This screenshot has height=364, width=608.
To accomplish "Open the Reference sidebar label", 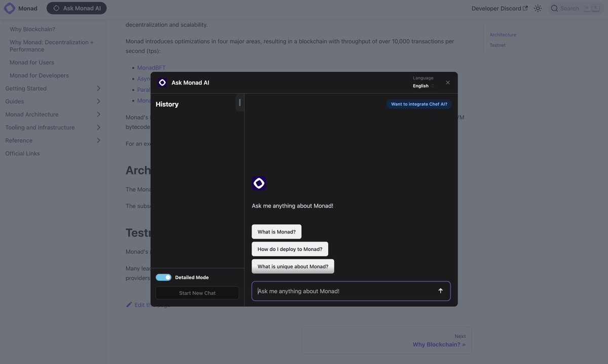I will (x=19, y=141).
